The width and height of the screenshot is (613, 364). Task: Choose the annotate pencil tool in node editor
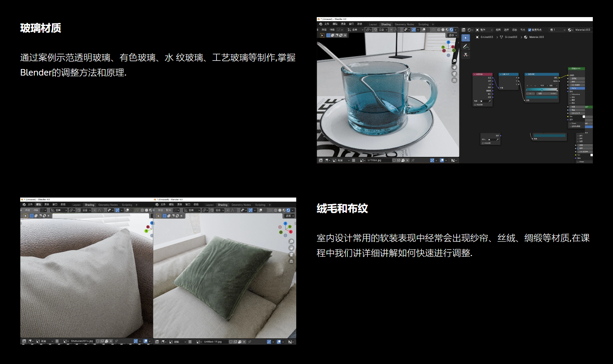(466, 46)
